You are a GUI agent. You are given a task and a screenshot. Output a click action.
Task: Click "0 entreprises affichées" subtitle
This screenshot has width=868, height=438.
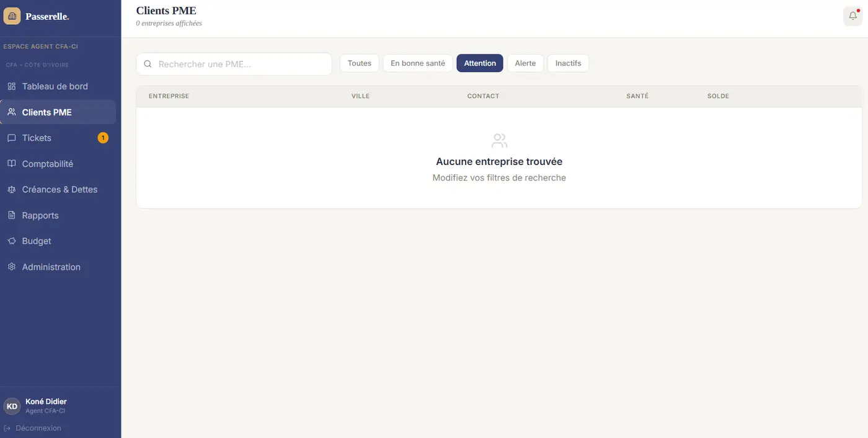[x=169, y=24]
